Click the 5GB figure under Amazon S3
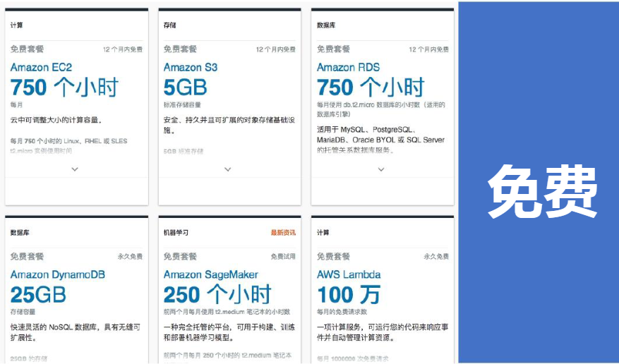 pyautogui.click(x=185, y=87)
